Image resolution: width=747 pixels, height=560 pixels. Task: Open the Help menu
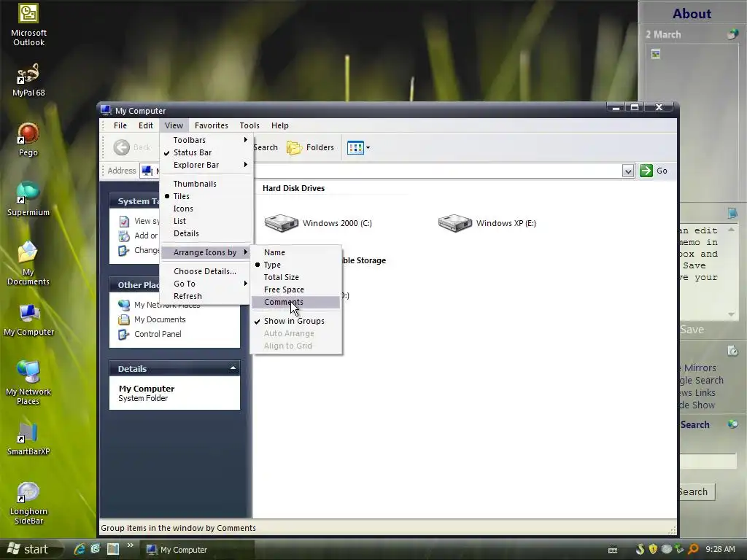pyautogui.click(x=279, y=125)
